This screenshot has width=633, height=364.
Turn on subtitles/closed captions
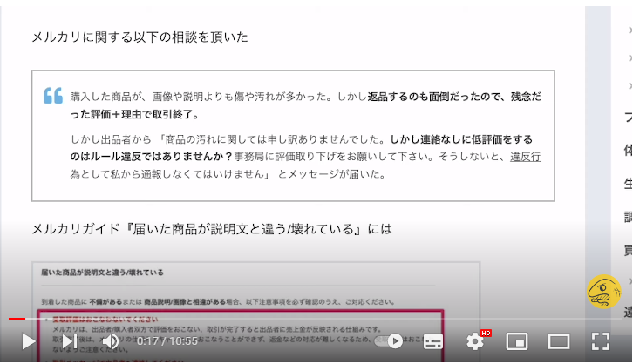pyautogui.click(x=433, y=341)
